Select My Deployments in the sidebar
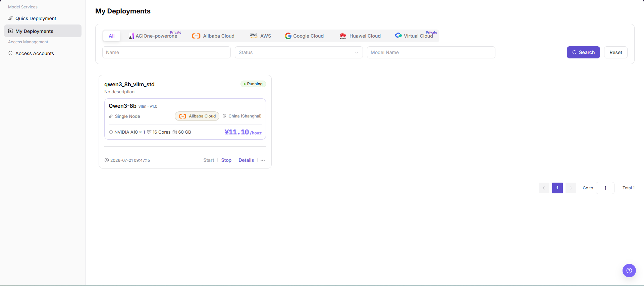Viewport: 644px width, 286px height. click(x=43, y=31)
